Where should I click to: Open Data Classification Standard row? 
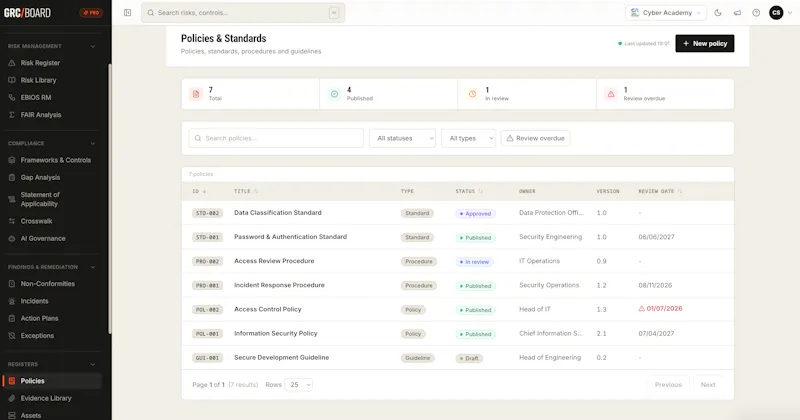coord(458,213)
